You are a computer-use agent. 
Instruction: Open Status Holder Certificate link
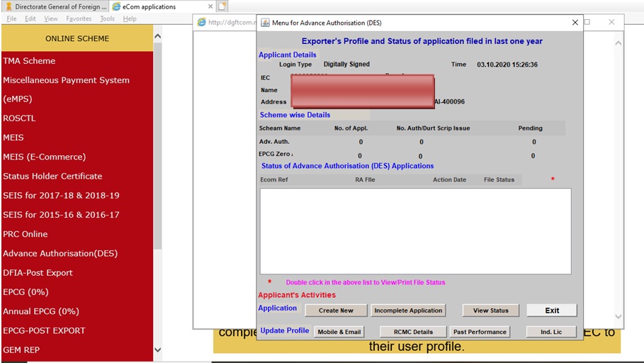pos(52,177)
